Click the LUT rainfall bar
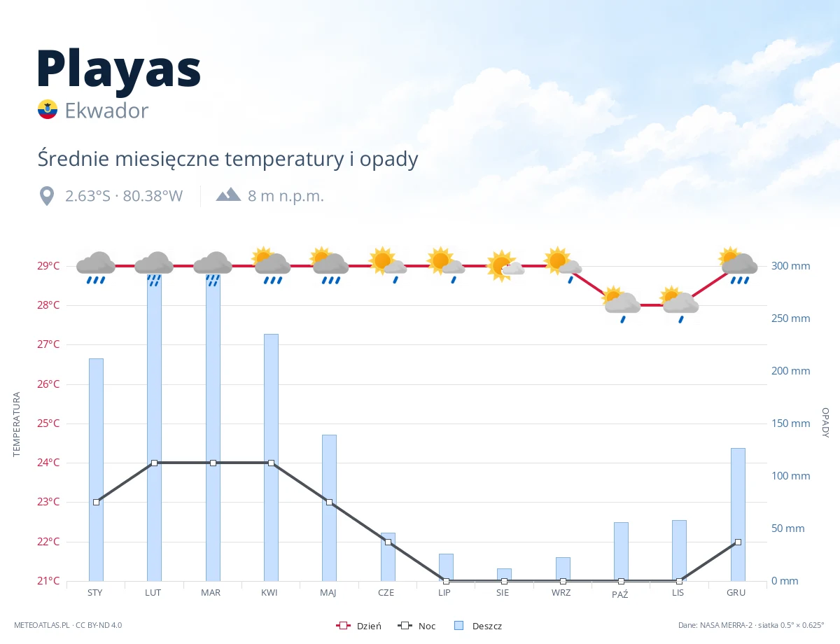Screen dimensions: 840x644 [154, 428]
